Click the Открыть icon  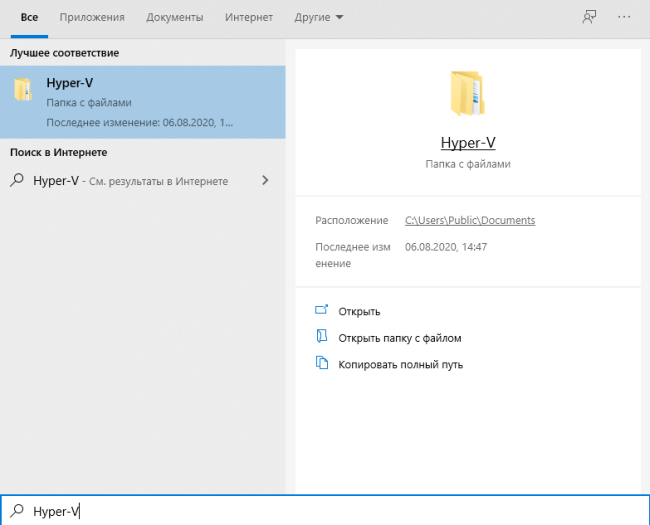coord(322,310)
